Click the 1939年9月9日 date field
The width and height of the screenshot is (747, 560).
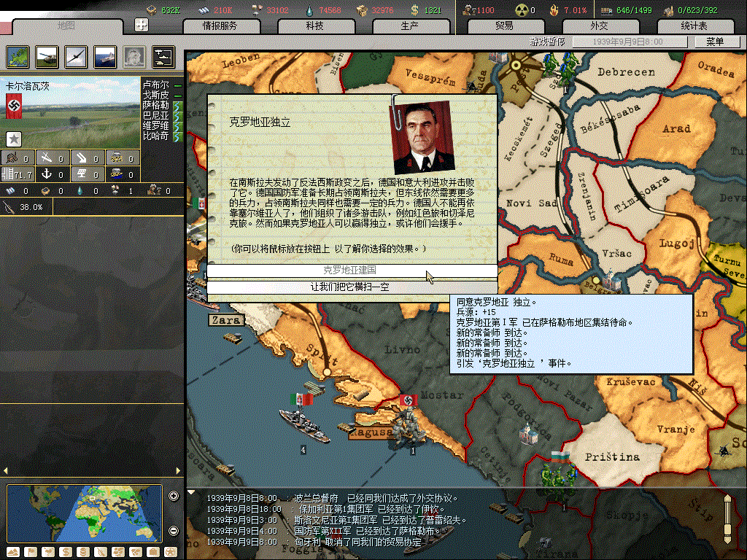pyautogui.click(x=630, y=42)
